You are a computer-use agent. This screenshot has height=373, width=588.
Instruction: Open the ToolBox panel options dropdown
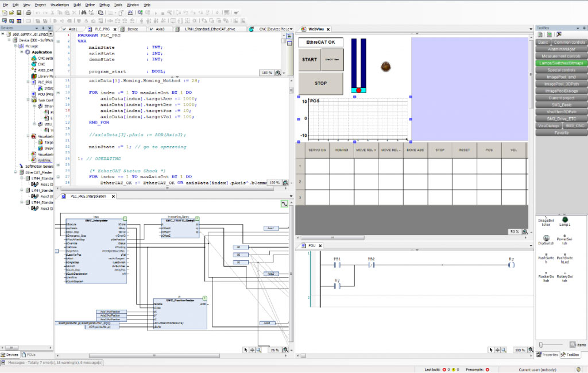[x=578, y=28]
